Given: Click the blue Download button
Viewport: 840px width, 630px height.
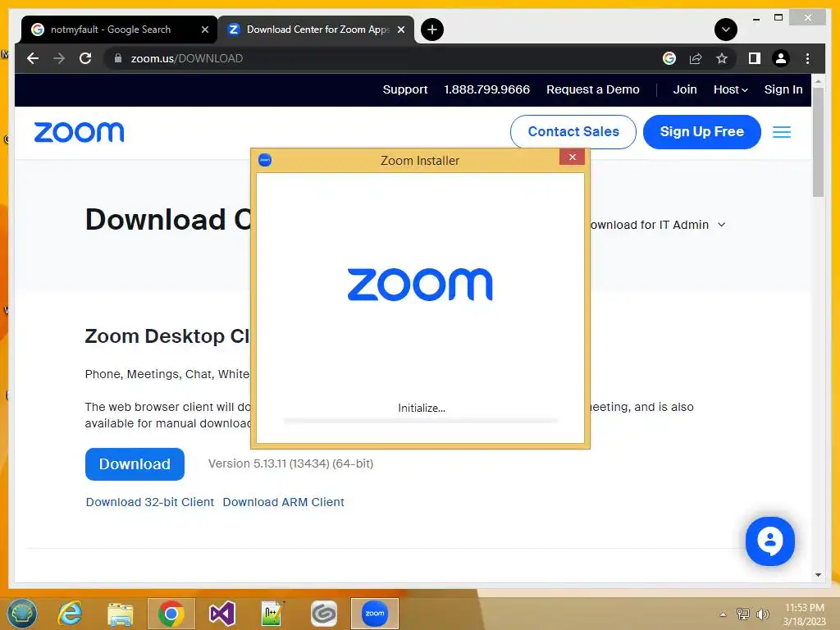Looking at the screenshot, I should [135, 464].
